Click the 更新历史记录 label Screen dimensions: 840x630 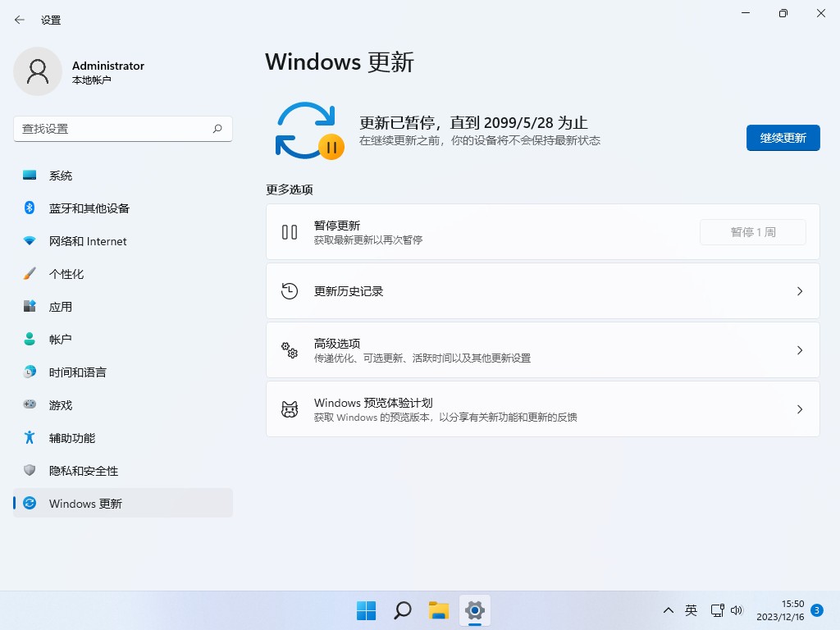(348, 291)
